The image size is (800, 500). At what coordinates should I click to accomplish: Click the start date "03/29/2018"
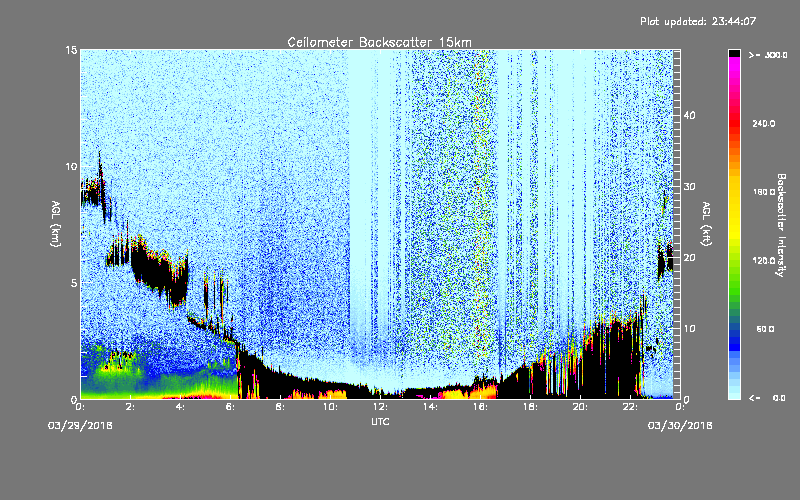[x=80, y=426]
